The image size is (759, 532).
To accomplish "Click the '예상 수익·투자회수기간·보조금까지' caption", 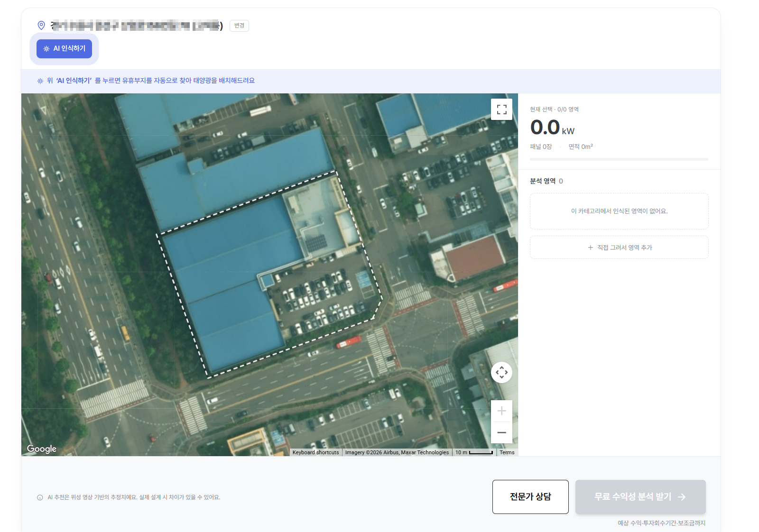I will coord(661,523).
